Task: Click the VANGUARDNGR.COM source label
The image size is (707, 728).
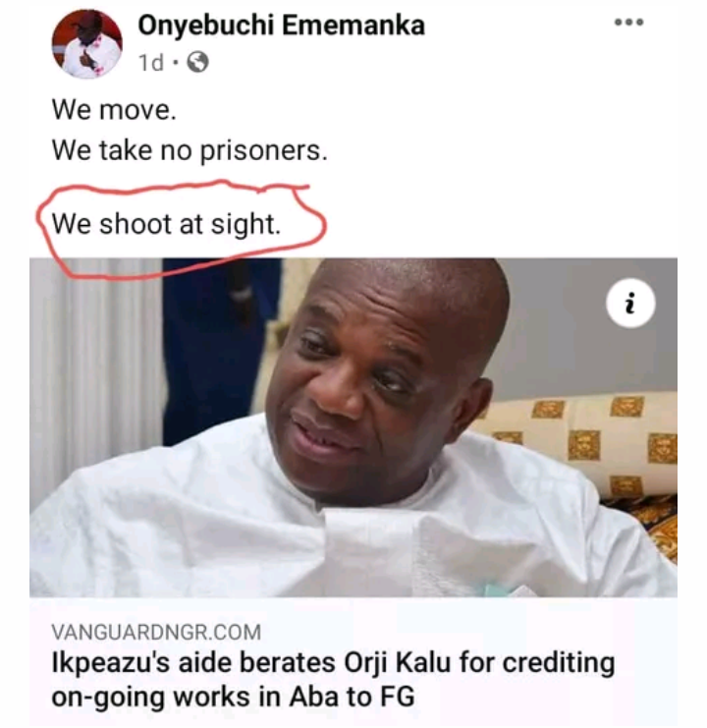Action: coord(156,633)
